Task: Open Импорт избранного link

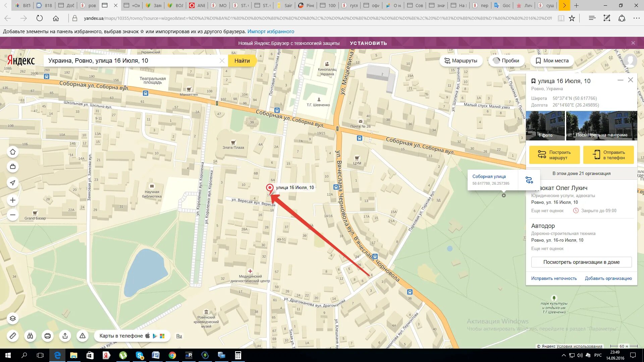Action: 271,32
